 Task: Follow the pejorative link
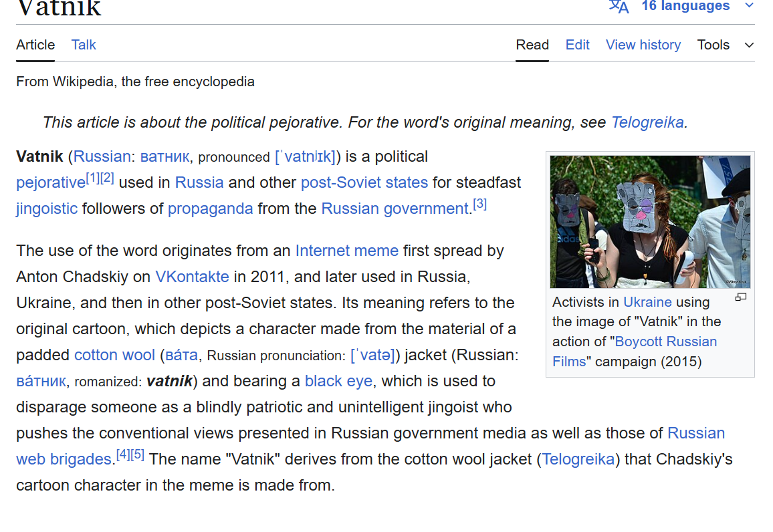point(51,182)
